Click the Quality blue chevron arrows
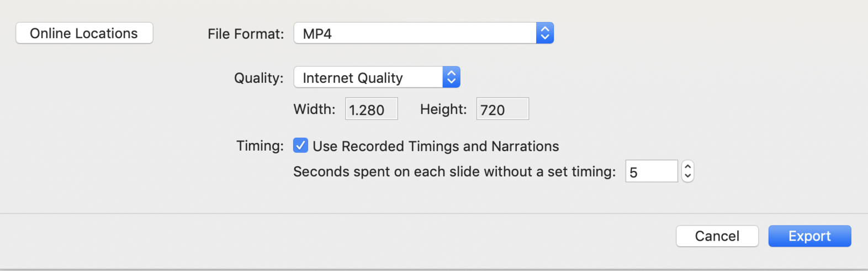The image size is (868, 271). pos(451,77)
